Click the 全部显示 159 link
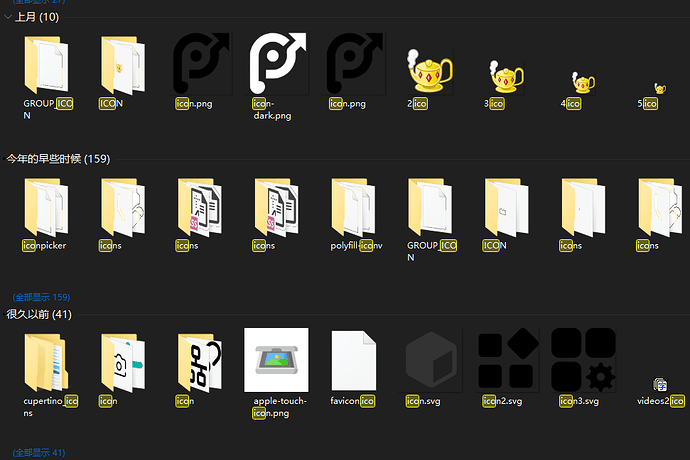690x460 pixels. click(41, 297)
